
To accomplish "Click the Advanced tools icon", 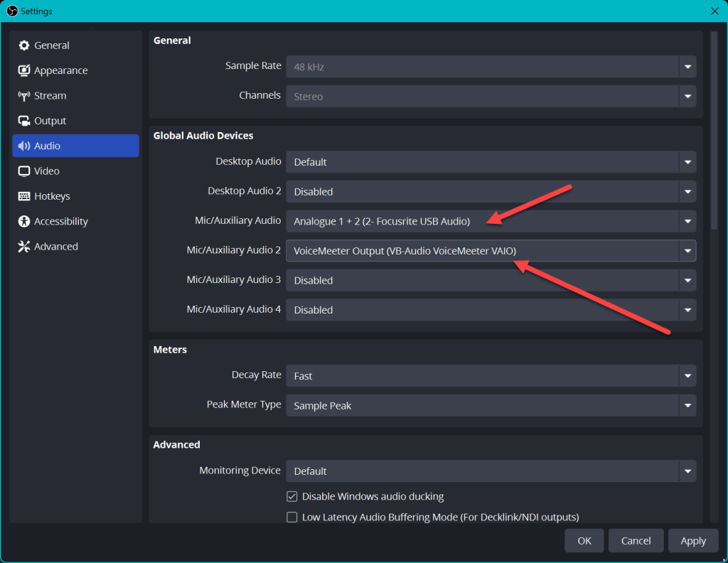I will (23, 247).
